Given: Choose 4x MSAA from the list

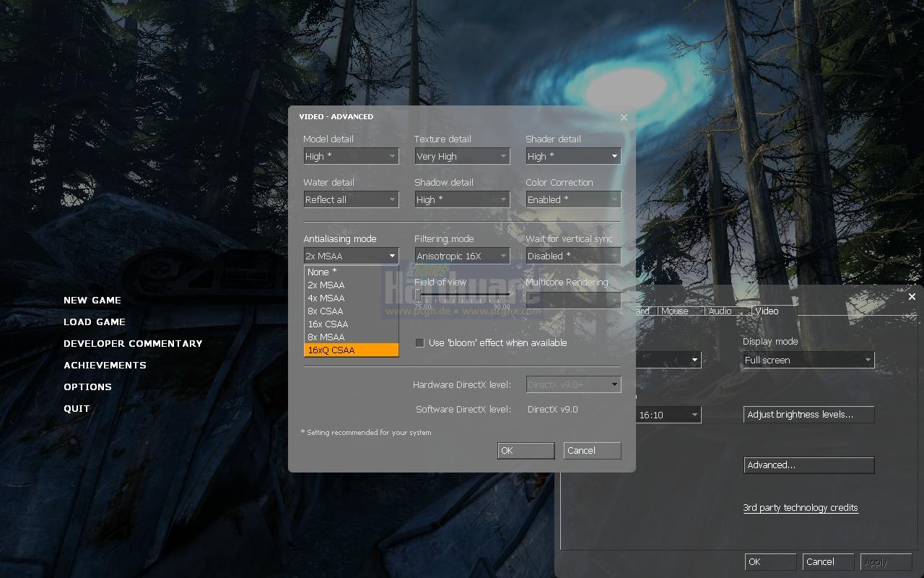Looking at the screenshot, I should [351, 298].
